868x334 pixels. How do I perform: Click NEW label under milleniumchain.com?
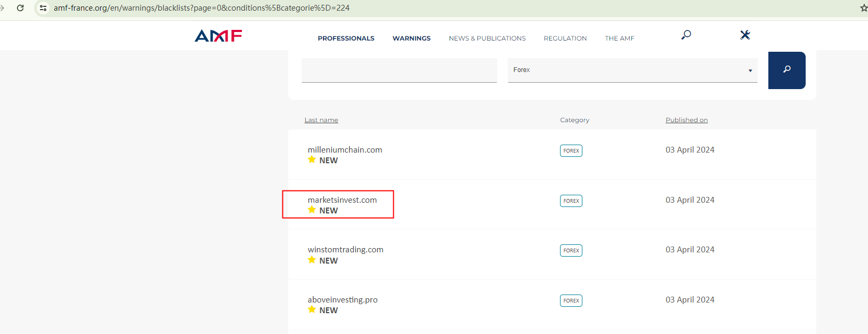pos(328,161)
